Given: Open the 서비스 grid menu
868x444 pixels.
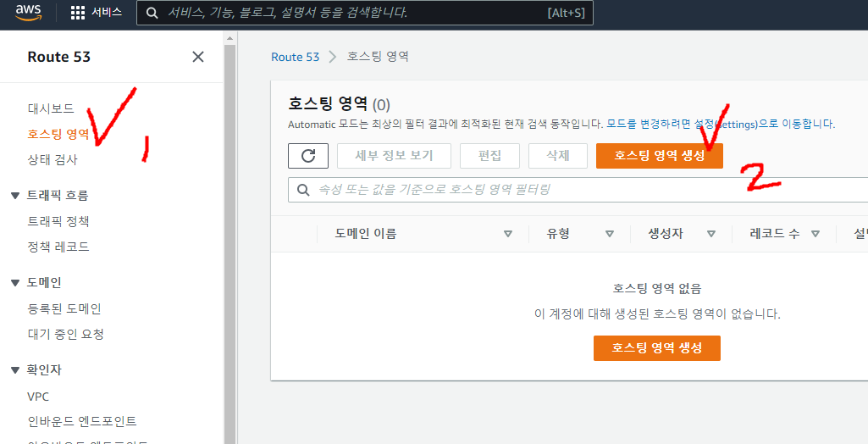Looking at the screenshot, I should point(97,12).
